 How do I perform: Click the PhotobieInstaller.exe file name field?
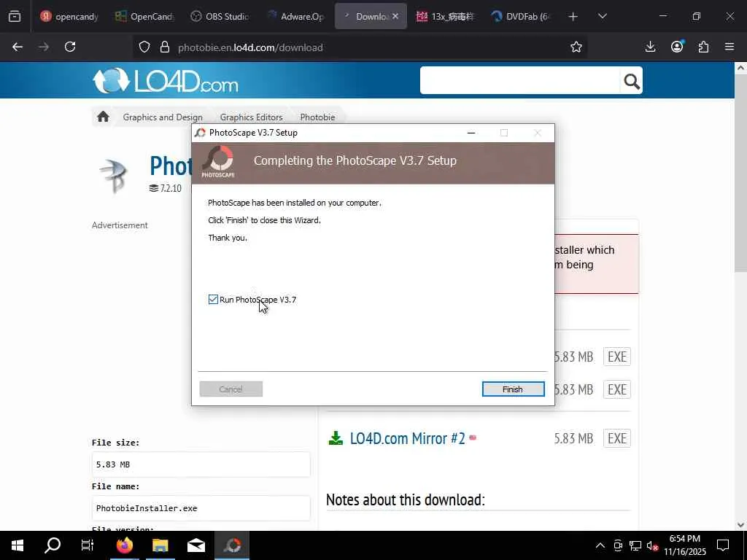(201, 508)
